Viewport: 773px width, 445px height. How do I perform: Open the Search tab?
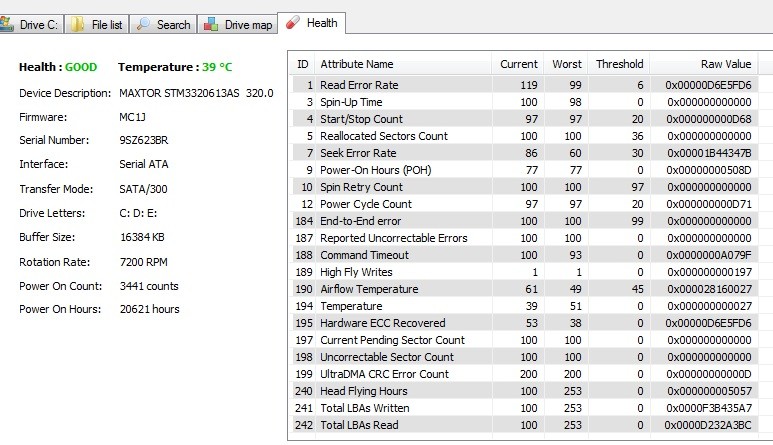pyautogui.click(x=163, y=24)
